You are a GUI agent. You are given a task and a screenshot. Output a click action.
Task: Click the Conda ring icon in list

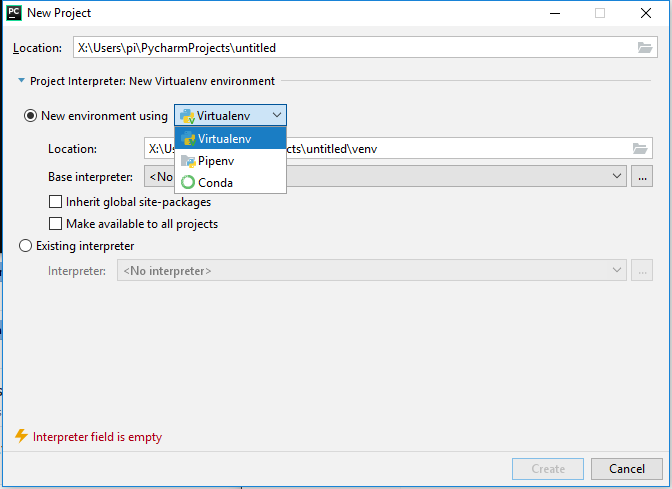click(188, 183)
